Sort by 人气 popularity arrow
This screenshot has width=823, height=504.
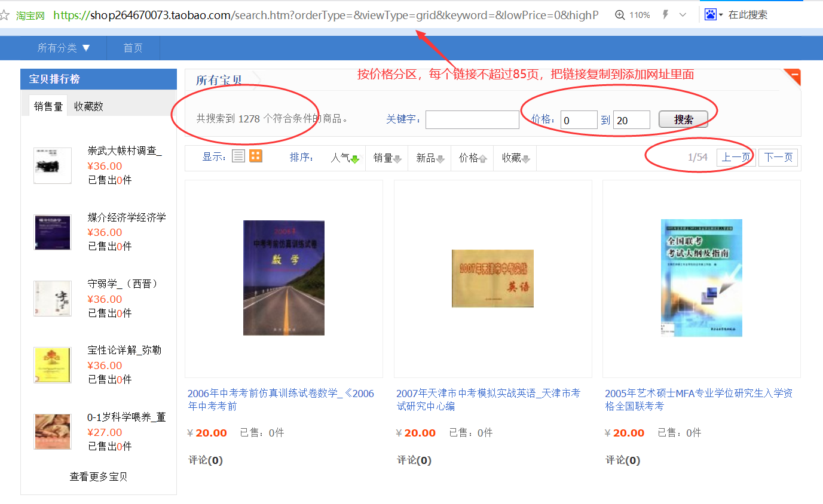[x=354, y=159]
